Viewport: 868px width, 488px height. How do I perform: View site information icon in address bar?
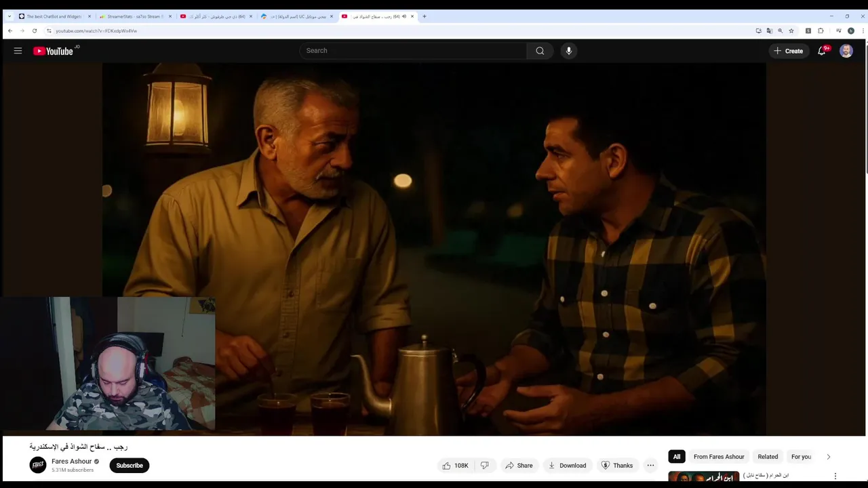click(49, 30)
